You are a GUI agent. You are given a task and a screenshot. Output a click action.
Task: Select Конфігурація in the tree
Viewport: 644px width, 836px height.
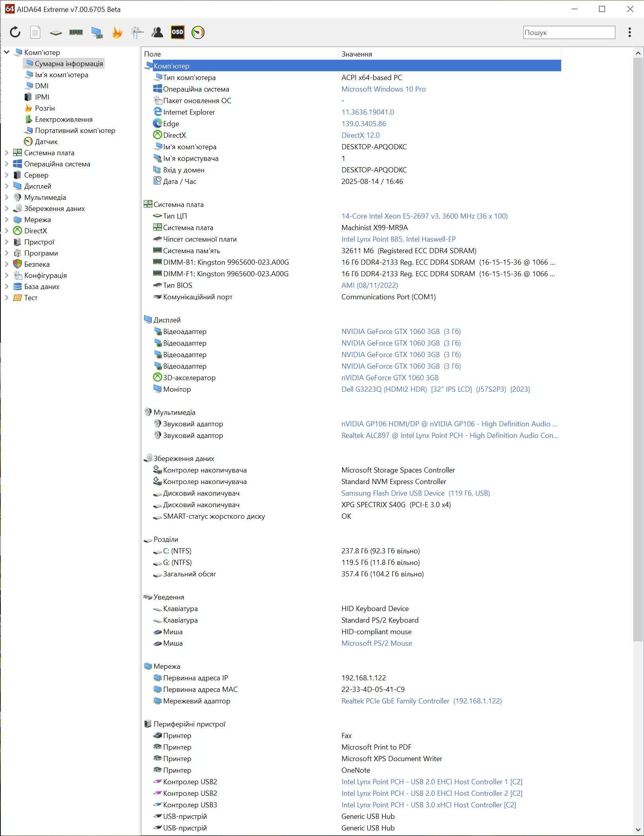point(45,275)
